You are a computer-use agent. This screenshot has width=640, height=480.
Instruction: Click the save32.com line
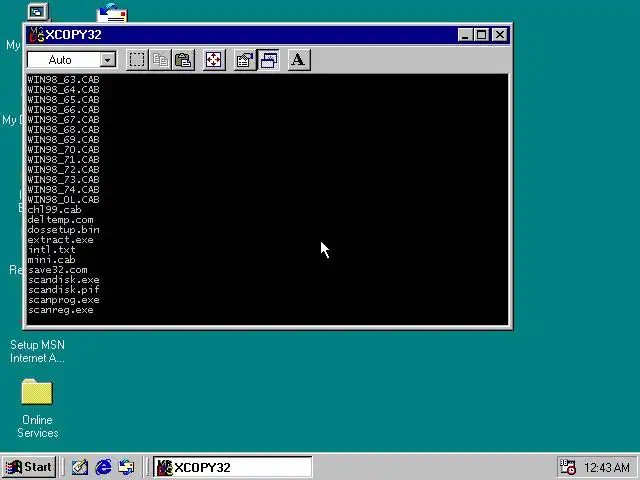(58, 269)
